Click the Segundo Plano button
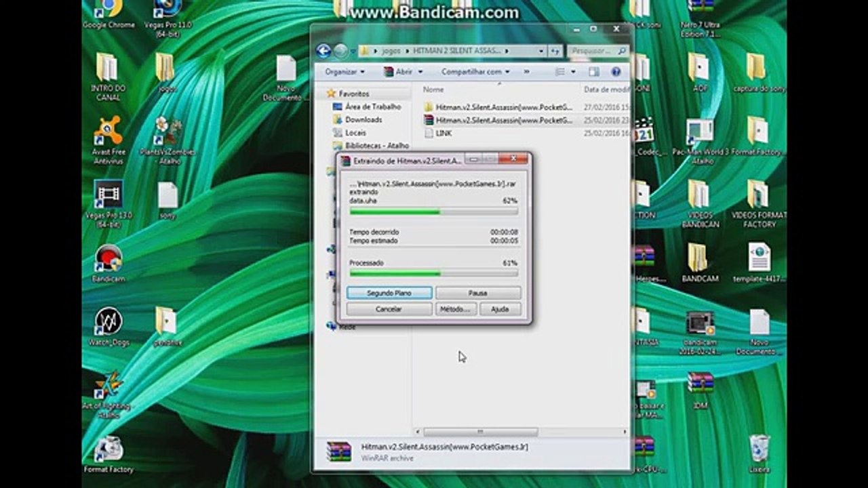 [389, 293]
